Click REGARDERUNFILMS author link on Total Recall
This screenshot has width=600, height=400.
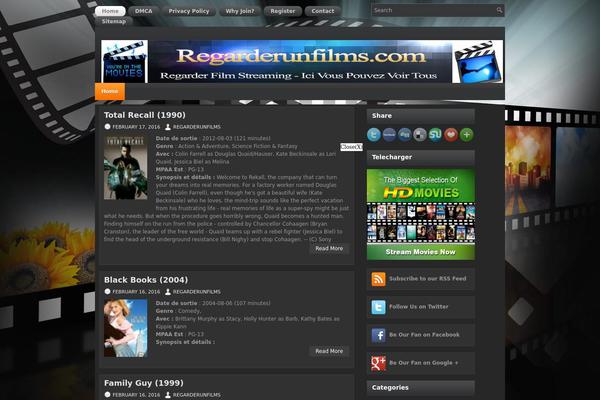tap(197, 127)
